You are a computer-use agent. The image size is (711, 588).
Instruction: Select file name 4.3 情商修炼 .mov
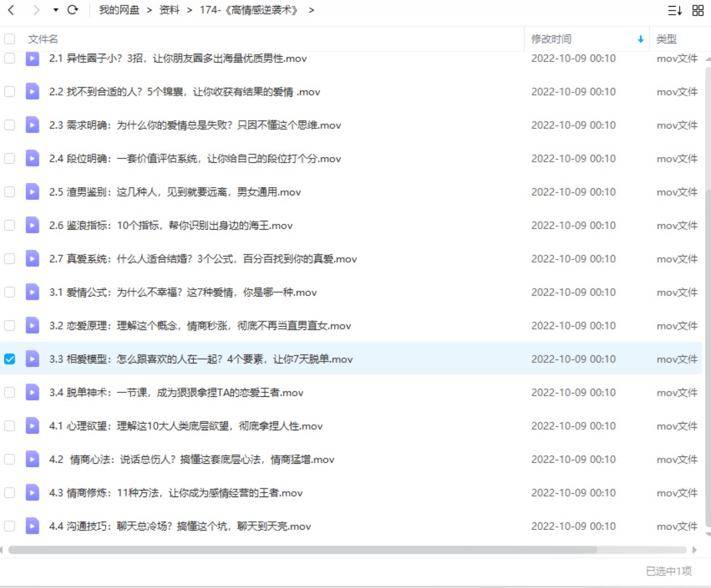pyautogui.click(x=176, y=493)
